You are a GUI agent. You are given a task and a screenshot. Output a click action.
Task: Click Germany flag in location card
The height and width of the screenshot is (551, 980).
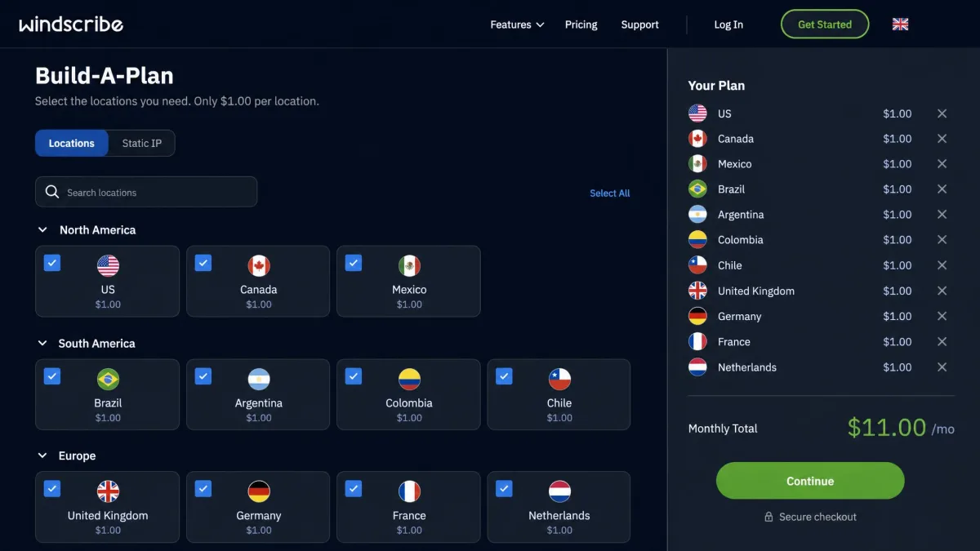pyautogui.click(x=259, y=491)
